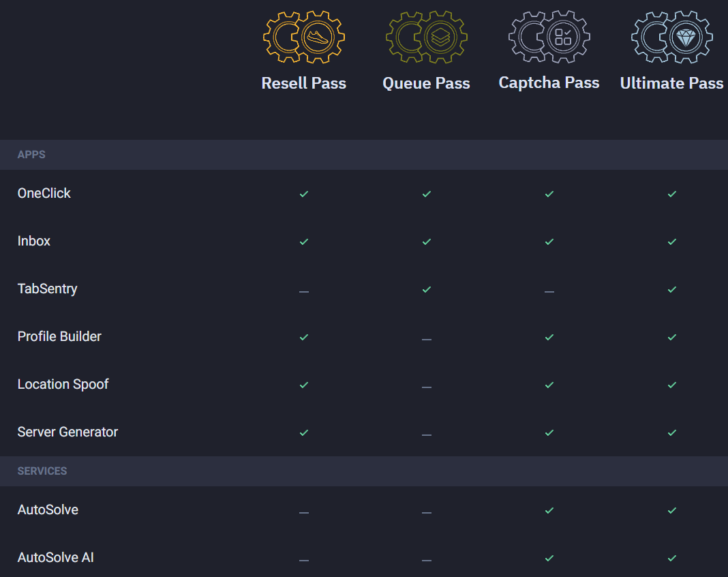The height and width of the screenshot is (577, 728).
Task: Select the Resell Pass heading
Action: coord(303,83)
